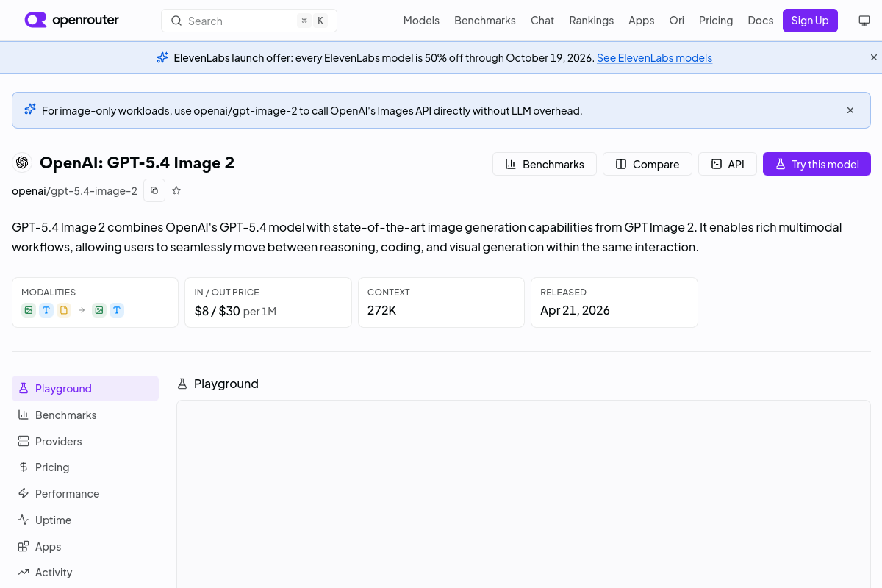This screenshot has width=882, height=588.
Task: Focus the Search input field
Action: pos(249,21)
